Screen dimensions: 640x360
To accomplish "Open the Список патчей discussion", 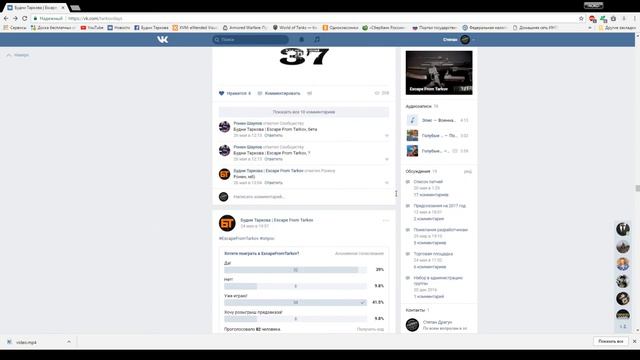I will click(x=428, y=182).
